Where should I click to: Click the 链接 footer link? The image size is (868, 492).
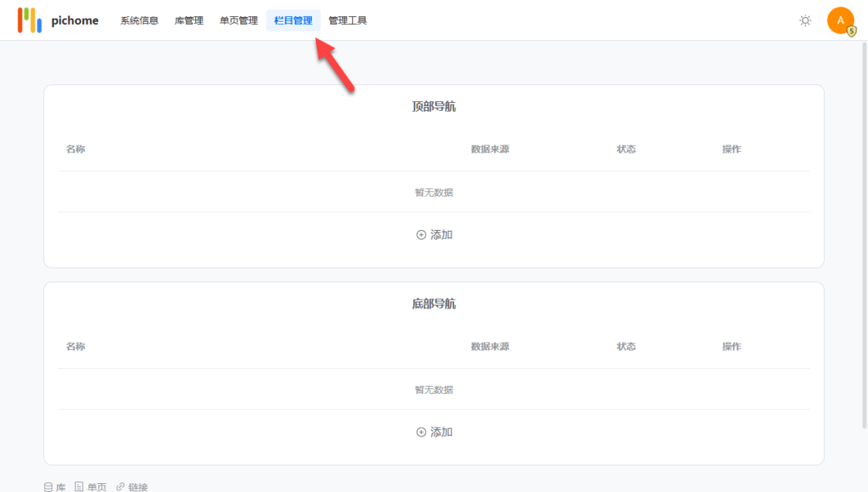click(x=136, y=486)
